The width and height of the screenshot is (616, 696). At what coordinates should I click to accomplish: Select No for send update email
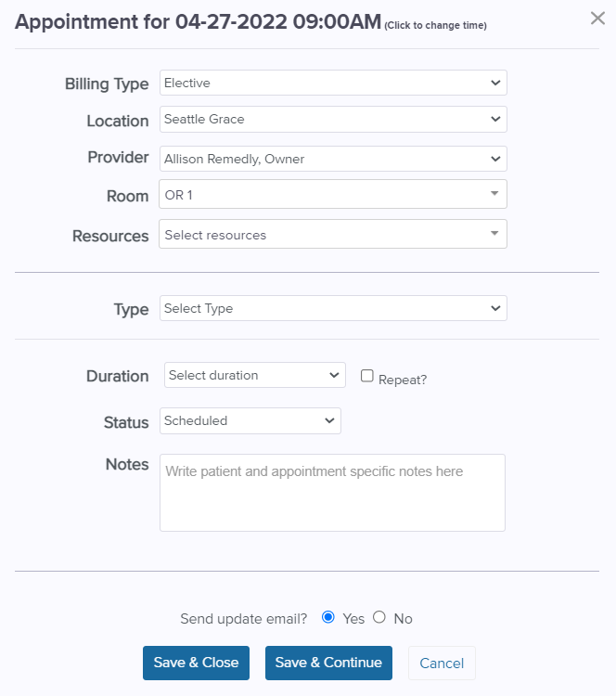tap(379, 616)
